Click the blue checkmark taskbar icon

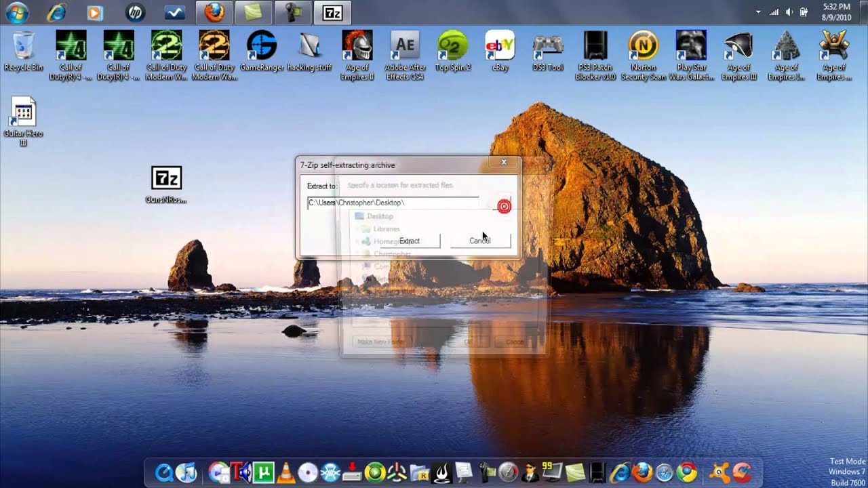[174, 12]
